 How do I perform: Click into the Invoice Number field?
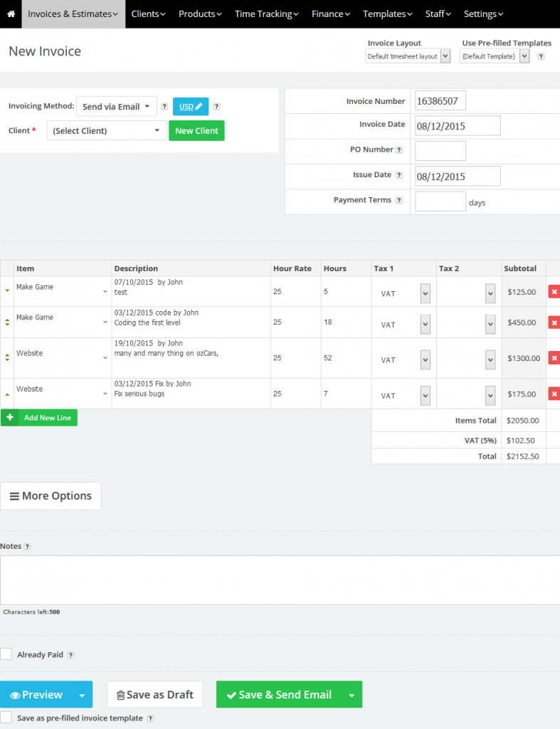pos(440,101)
